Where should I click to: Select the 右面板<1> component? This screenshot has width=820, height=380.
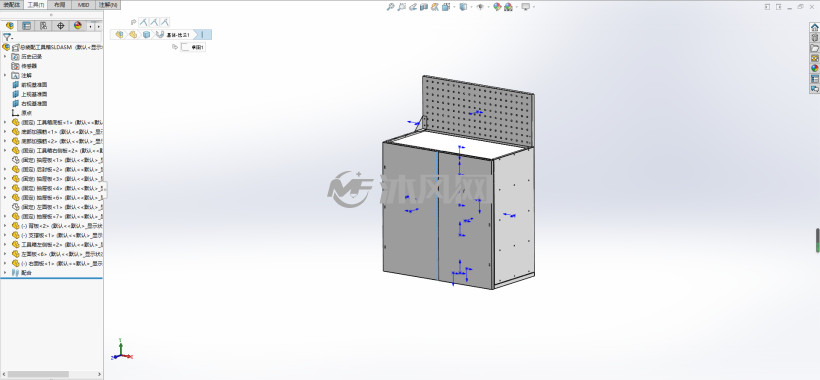click(58, 263)
